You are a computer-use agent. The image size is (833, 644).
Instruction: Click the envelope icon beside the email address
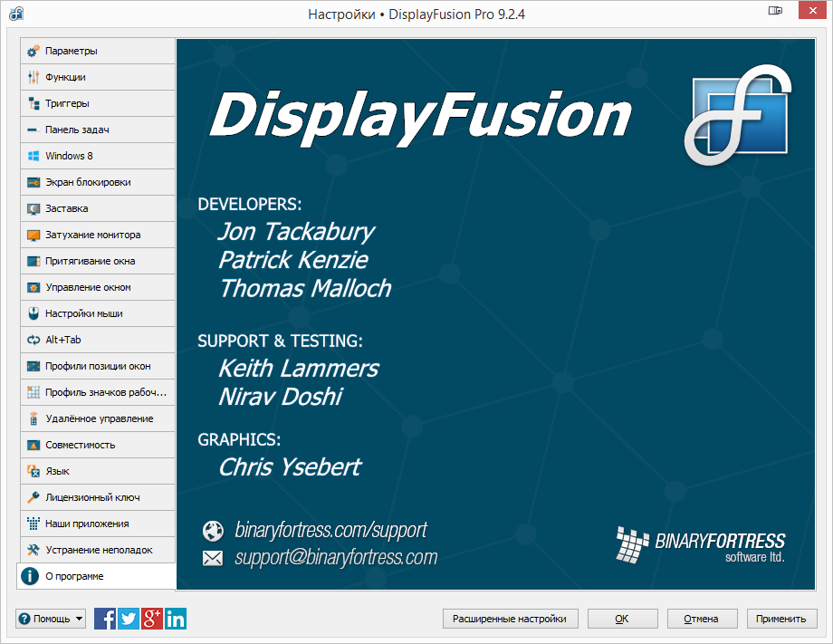click(212, 558)
